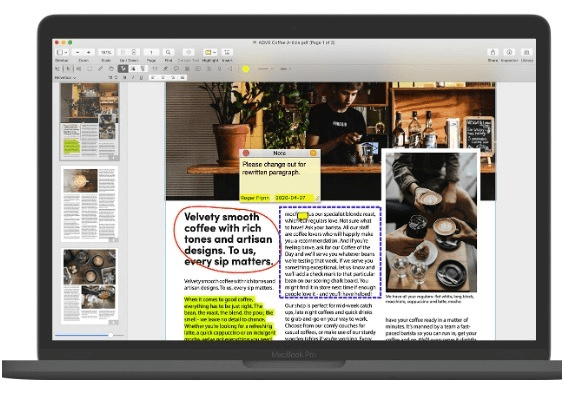The height and width of the screenshot is (399, 564).
Task: Open the Share menu
Action: pos(493,52)
